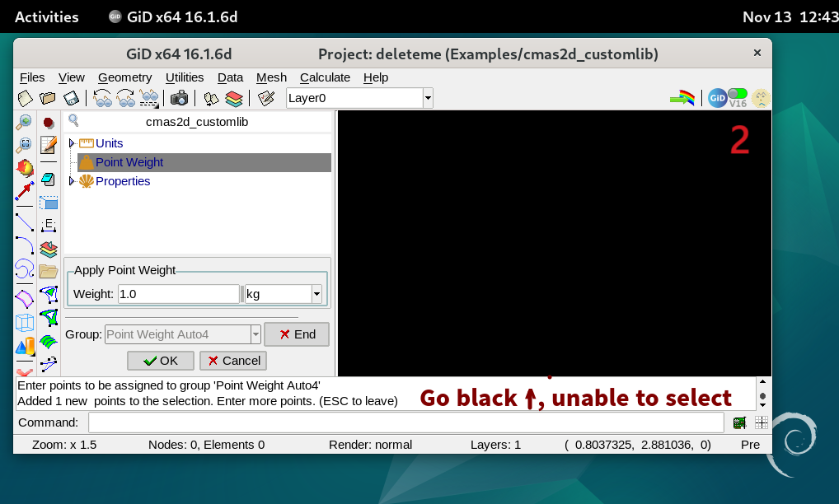This screenshot has width=839, height=504.
Task: Open a project with the folder icon
Action: point(48,98)
